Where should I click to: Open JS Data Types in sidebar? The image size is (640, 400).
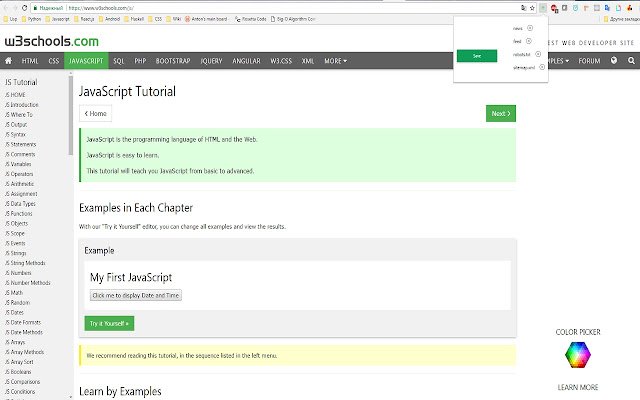[20, 204]
